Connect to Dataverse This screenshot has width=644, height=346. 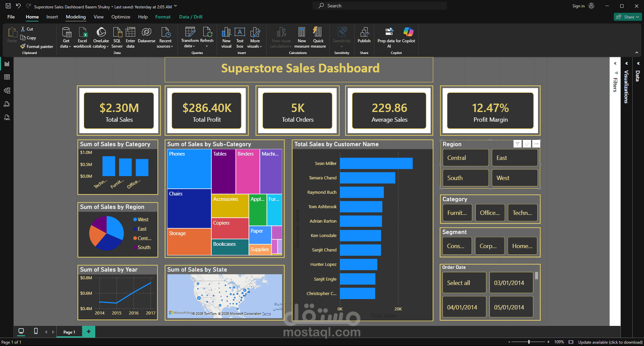tap(147, 35)
